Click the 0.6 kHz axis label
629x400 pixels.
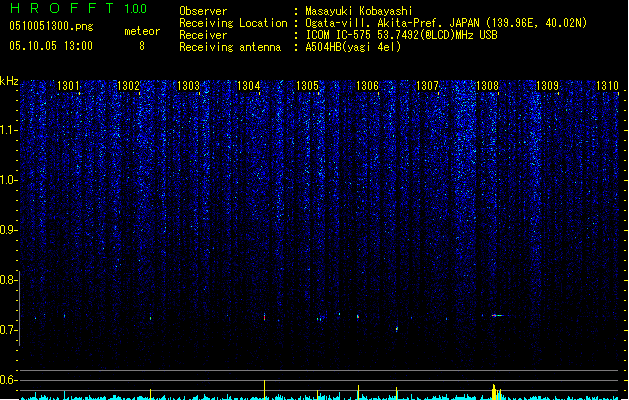click(x=8, y=380)
